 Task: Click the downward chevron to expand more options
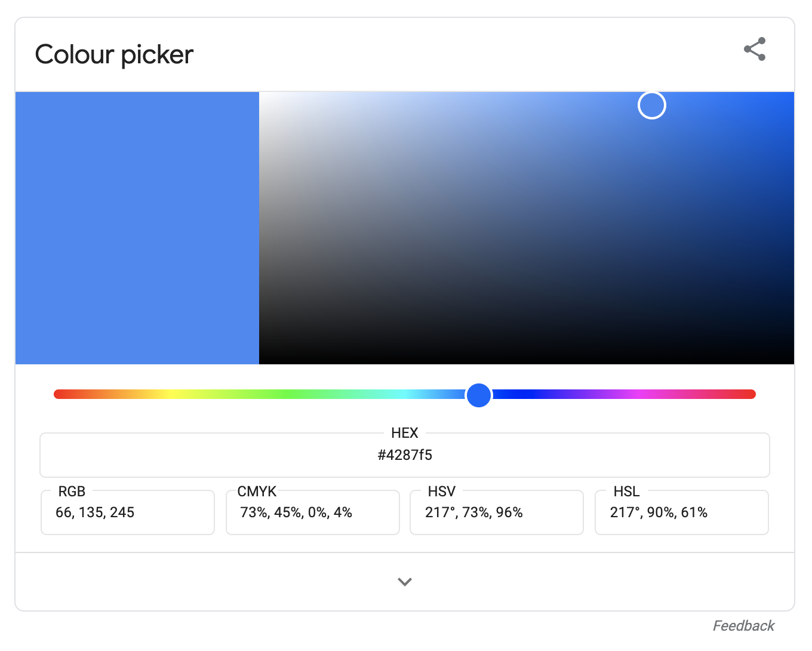tap(405, 581)
